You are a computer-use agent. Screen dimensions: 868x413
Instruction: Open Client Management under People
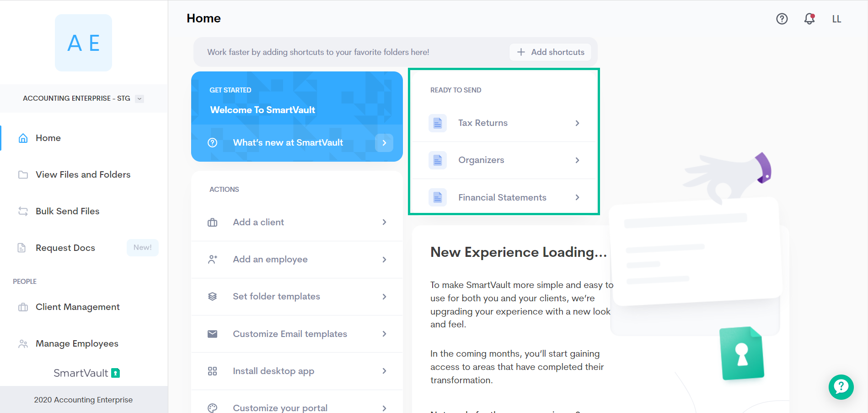(x=77, y=307)
